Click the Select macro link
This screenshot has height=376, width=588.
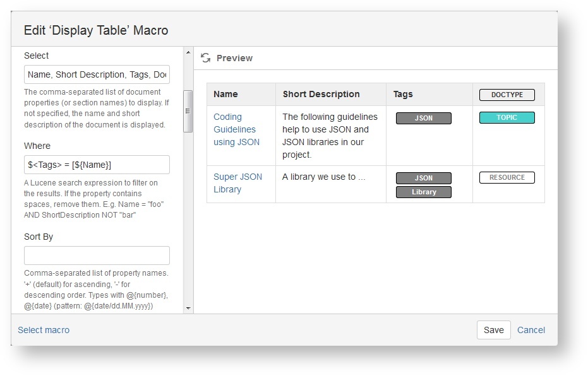44,330
